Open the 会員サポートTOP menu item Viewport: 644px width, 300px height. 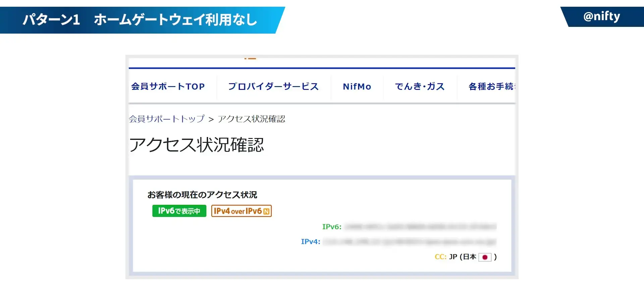(168, 87)
